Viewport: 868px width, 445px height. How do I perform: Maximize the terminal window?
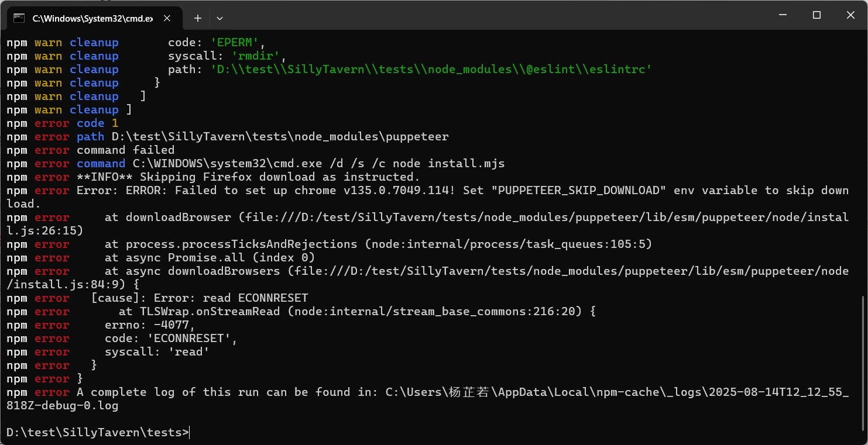[816, 16]
